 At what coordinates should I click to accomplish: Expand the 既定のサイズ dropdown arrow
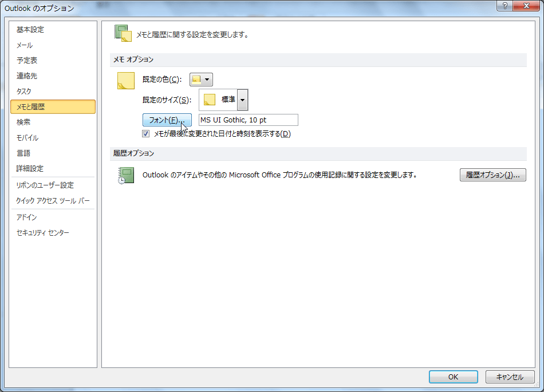click(243, 100)
